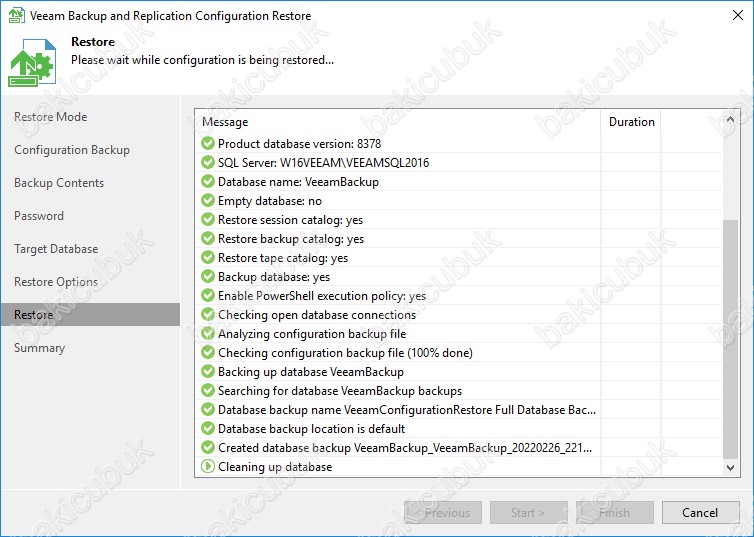Select 'Database backup location is default' text

[x=312, y=428]
